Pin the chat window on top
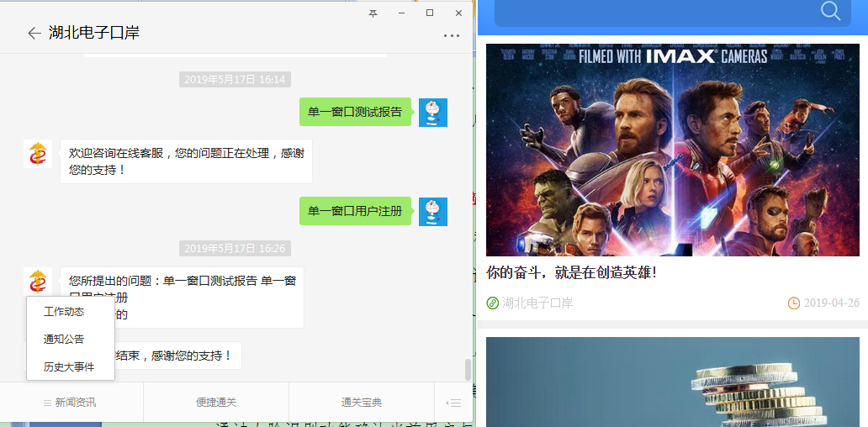The width and height of the screenshot is (868, 427). (373, 13)
